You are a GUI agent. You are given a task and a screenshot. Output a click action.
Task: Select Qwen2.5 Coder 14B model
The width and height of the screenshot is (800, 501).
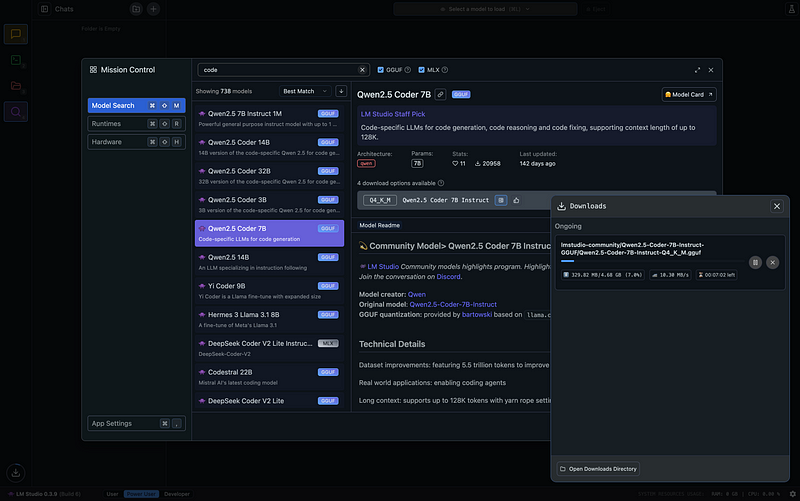pyautogui.click(x=269, y=147)
